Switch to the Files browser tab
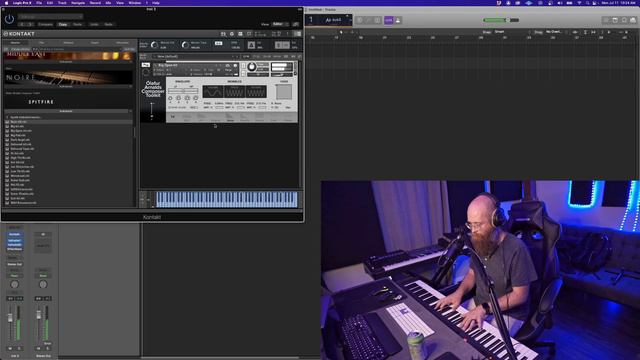Screen dimensions: 640x360 pyautogui.click(x=42, y=42)
